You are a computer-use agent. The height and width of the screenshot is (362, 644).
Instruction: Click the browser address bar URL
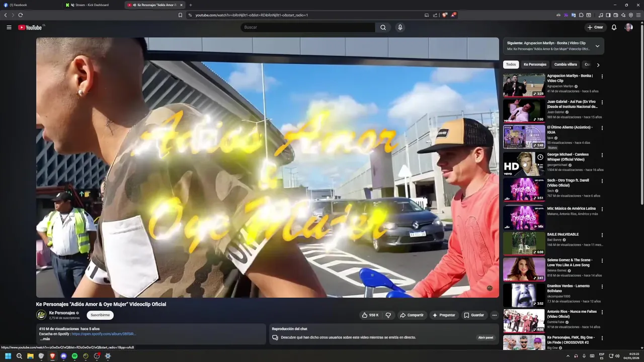pos(252,15)
